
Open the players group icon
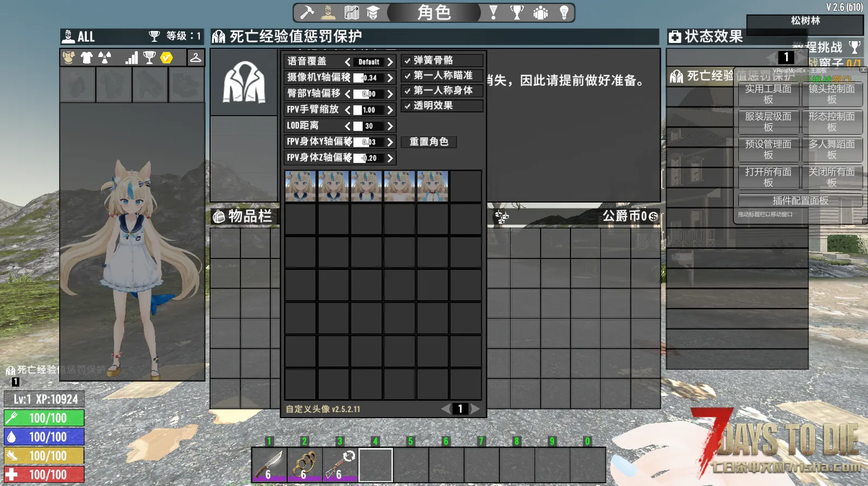click(540, 12)
